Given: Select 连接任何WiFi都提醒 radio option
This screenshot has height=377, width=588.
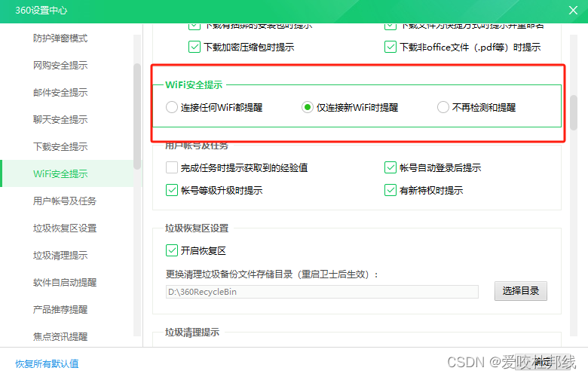Looking at the screenshot, I should [x=172, y=107].
